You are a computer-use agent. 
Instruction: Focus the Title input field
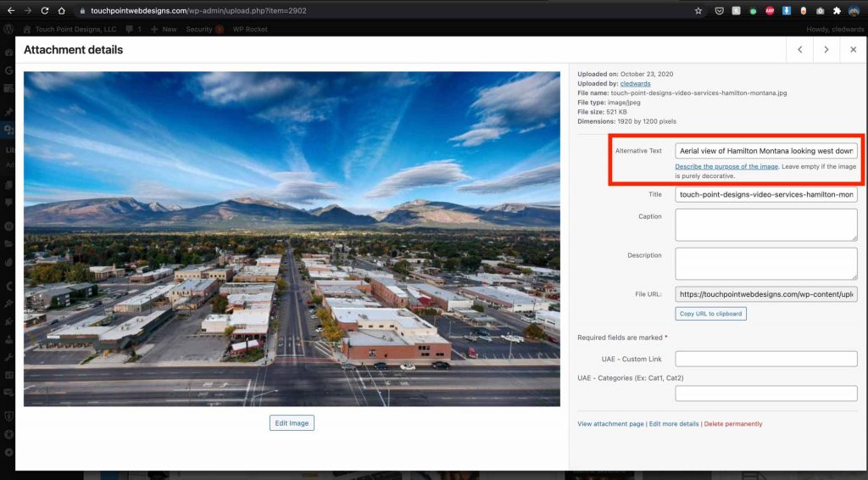pos(766,194)
